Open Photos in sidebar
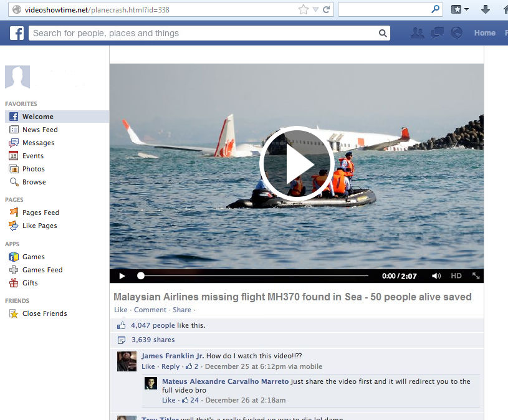Screen dimensions: 508x420 click(x=34, y=169)
